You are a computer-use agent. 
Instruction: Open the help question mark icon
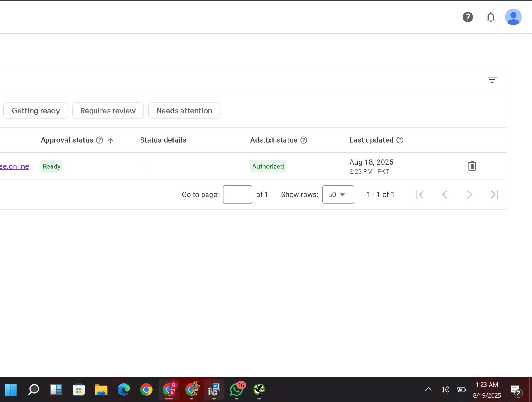[467, 17]
